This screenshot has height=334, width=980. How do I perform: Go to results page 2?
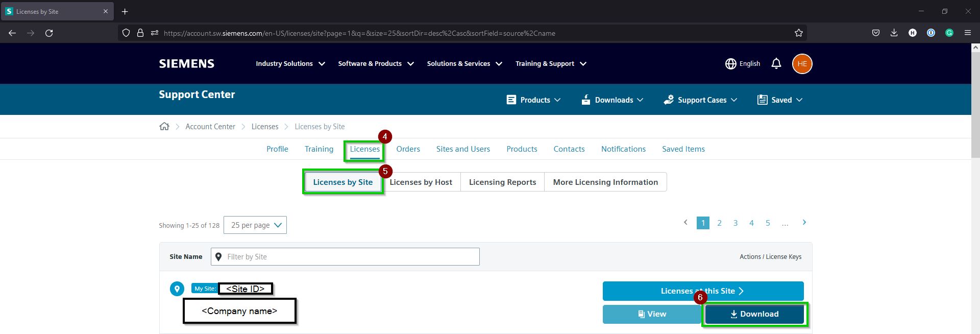719,223
